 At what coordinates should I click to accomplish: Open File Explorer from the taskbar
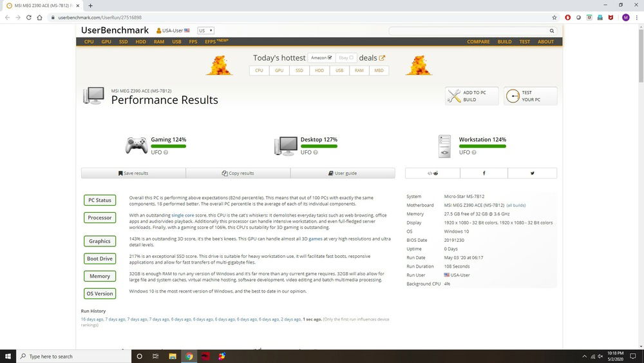(173, 356)
